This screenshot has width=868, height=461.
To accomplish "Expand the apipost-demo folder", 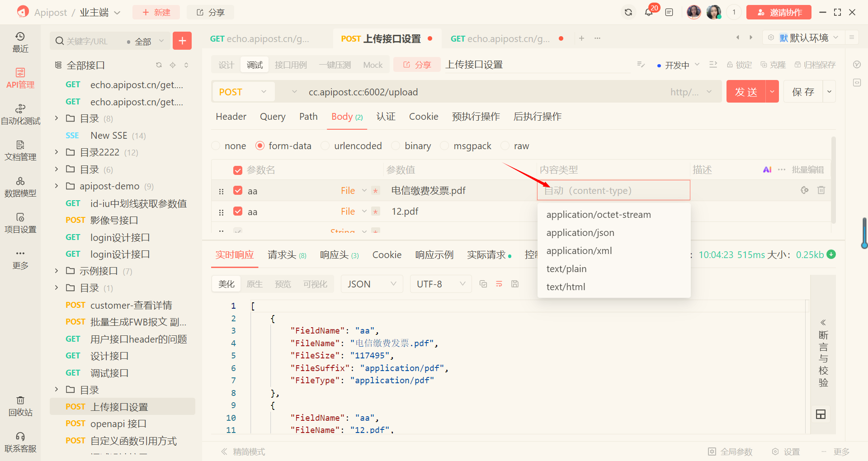I will pyautogui.click(x=57, y=186).
